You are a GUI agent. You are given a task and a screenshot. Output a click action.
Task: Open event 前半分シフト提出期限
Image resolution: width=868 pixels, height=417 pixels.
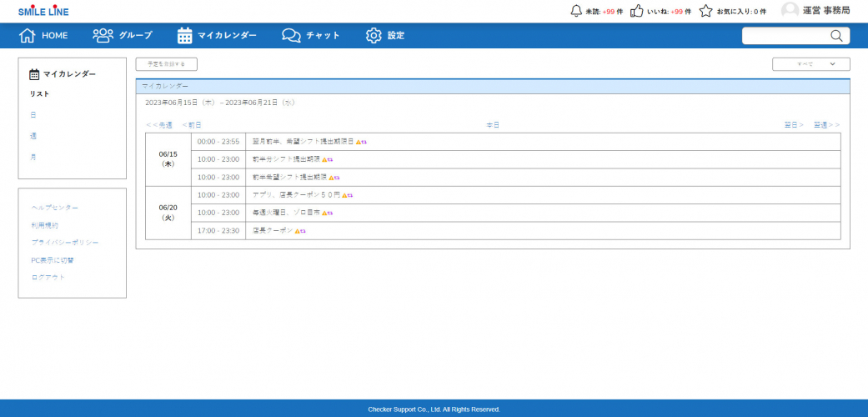click(286, 159)
